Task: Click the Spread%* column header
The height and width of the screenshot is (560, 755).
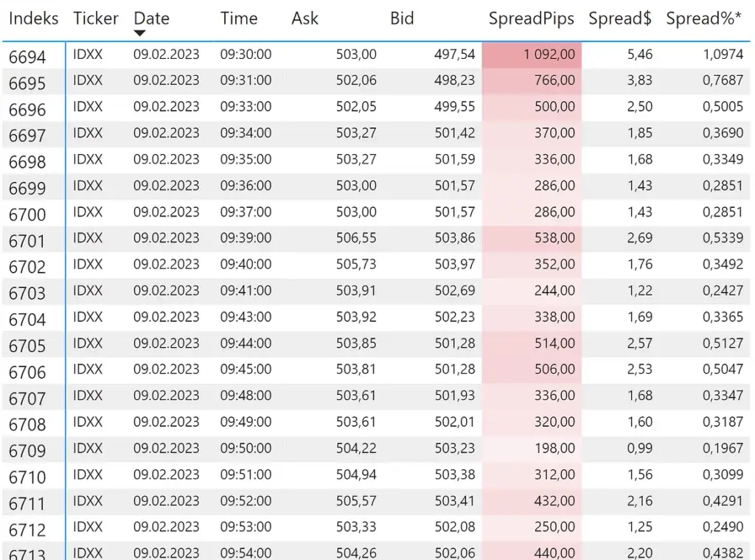Action: [703, 18]
